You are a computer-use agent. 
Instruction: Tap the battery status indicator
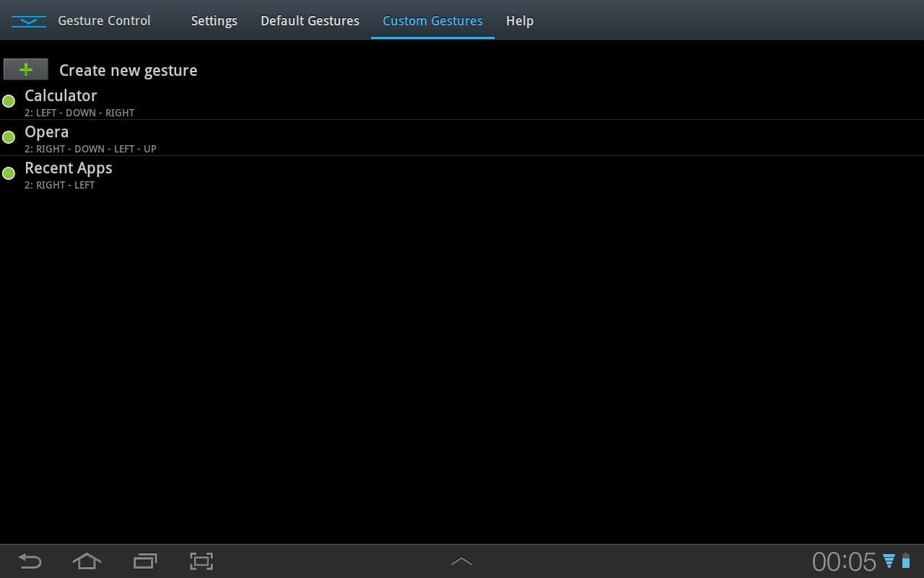[x=907, y=561]
